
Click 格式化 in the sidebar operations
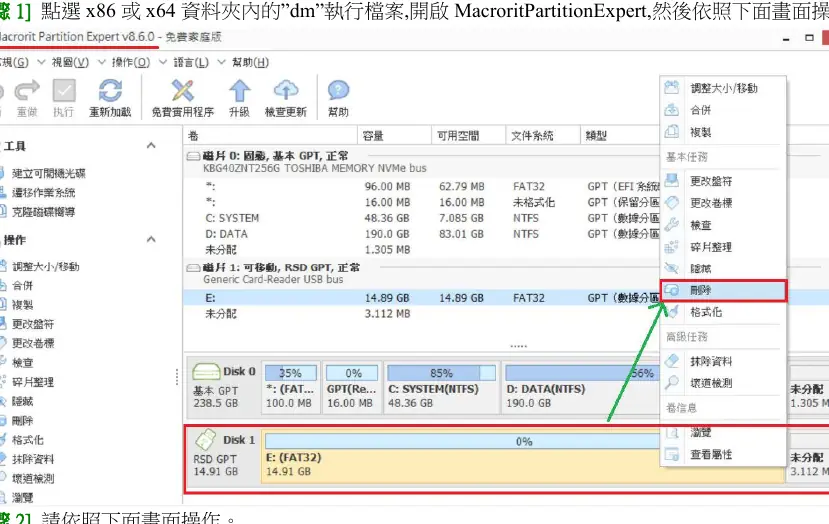(x=27, y=440)
